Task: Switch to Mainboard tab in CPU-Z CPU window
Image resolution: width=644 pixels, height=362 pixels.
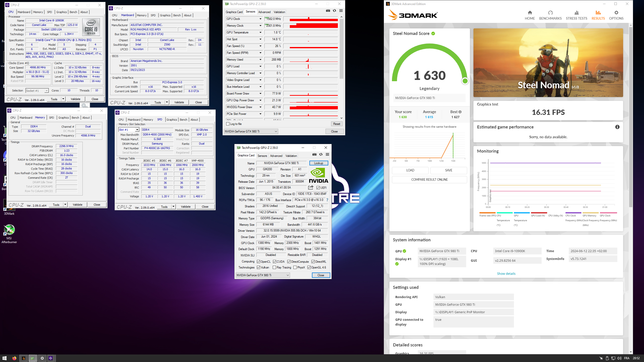Action: [x=24, y=12]
